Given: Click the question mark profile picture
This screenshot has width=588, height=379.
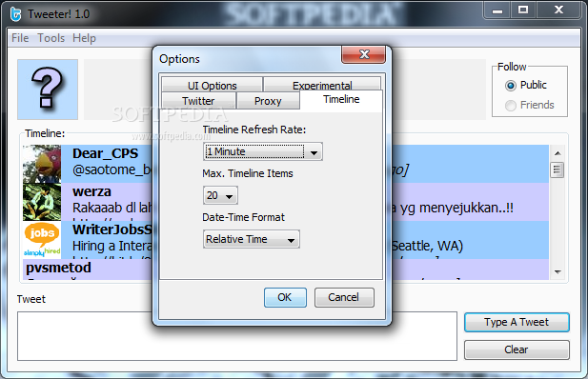Looking at the screenshot, I should [48, 90].
